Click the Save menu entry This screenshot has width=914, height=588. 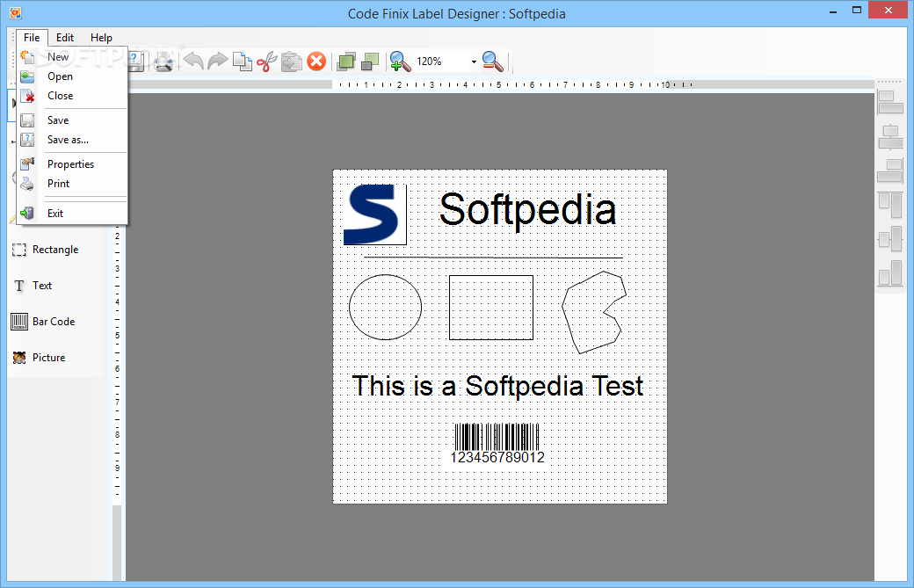click(x=72, y=120)
